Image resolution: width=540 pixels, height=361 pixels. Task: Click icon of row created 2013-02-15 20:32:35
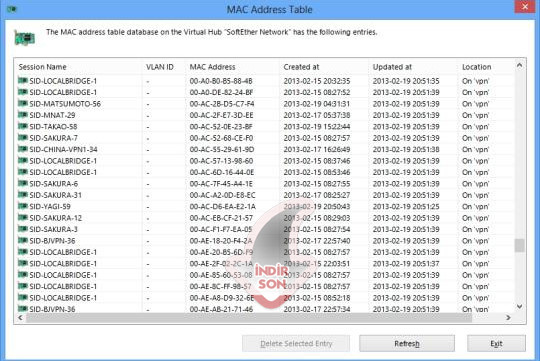(x=23, y=81)
